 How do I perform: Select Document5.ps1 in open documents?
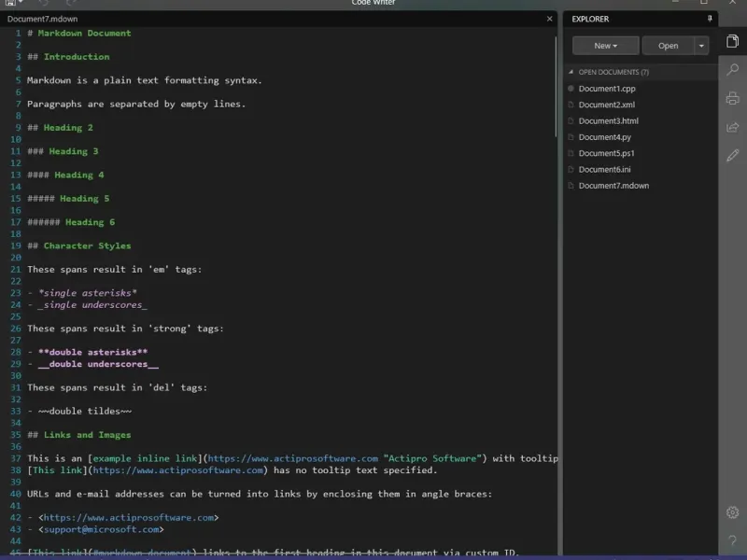pyautogui.click(x=606, y=153)
